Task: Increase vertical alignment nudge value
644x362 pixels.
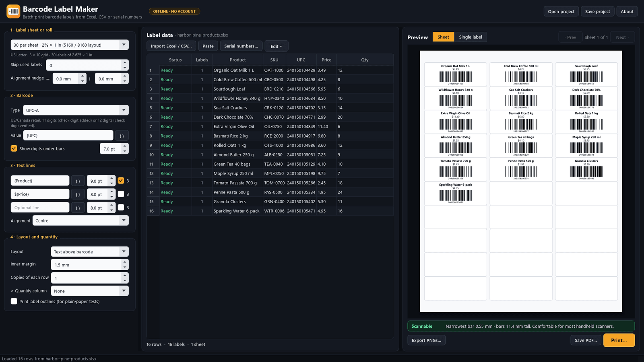Action: click(x=125, y=76)
